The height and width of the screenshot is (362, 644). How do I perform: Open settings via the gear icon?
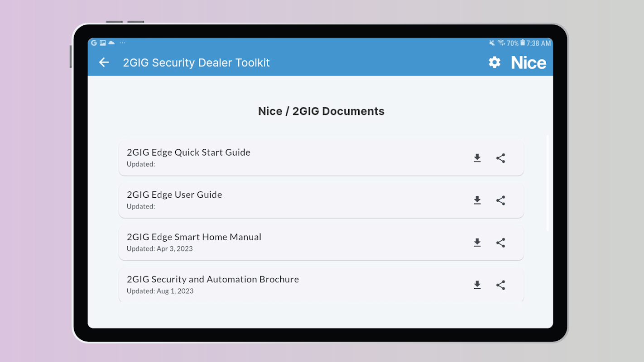tap(495, 62)
